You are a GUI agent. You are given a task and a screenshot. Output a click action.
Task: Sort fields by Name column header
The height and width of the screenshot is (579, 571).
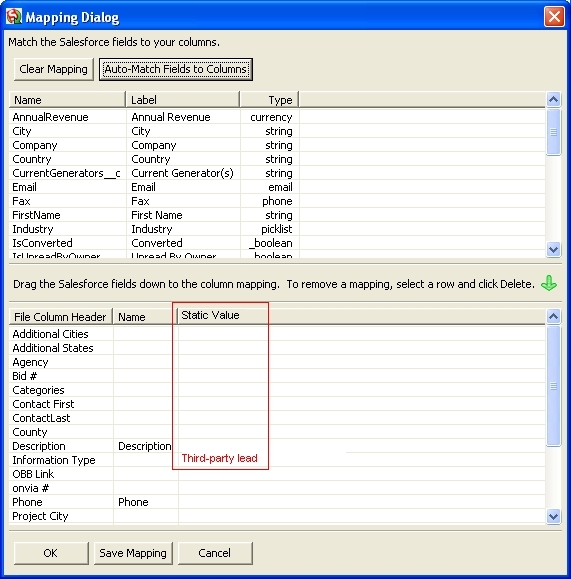click(67, 100)
